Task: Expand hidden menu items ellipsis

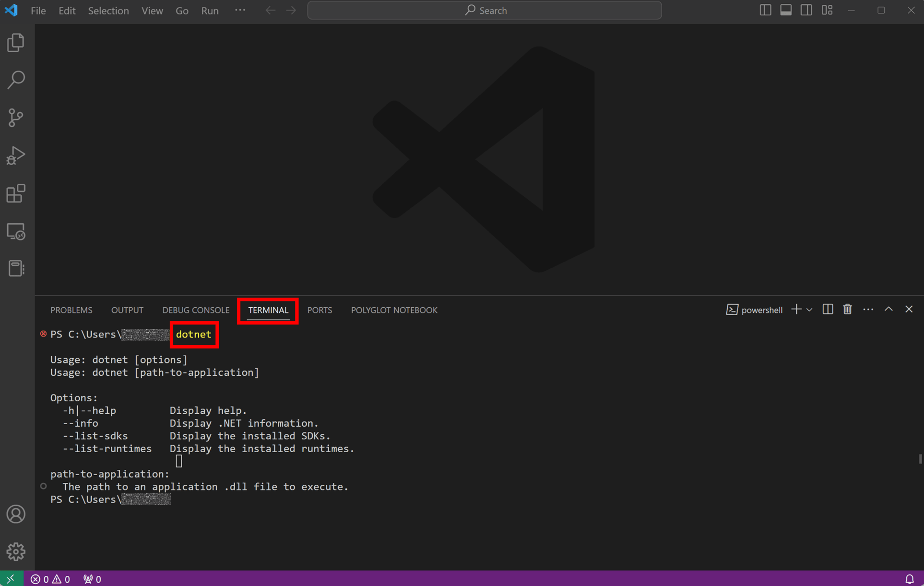Action: (240, 10)
